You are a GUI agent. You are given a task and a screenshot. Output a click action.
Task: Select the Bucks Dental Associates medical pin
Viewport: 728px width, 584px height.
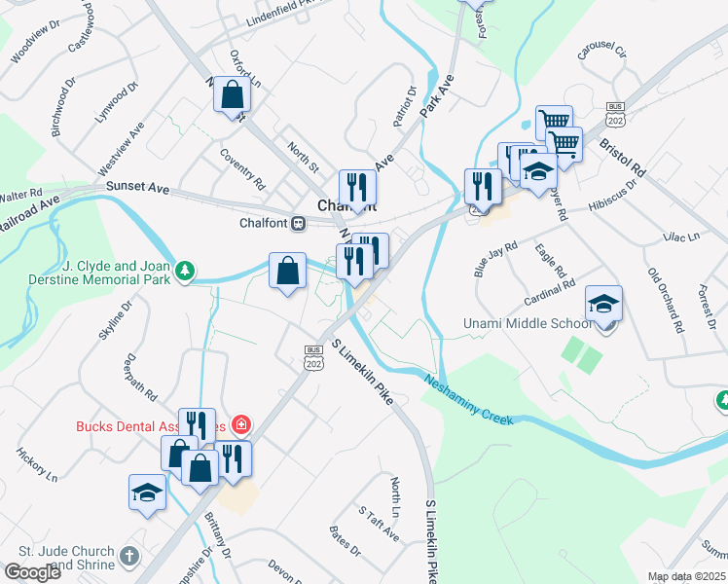tap(241, 424)
